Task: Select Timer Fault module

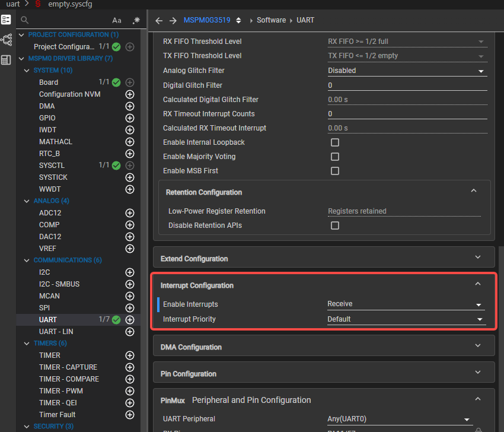Action: pyautogui.click(x=57, y=415)
